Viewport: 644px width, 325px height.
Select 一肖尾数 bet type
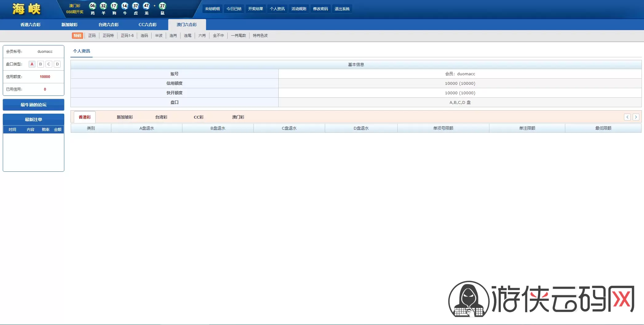coord(238,36)
